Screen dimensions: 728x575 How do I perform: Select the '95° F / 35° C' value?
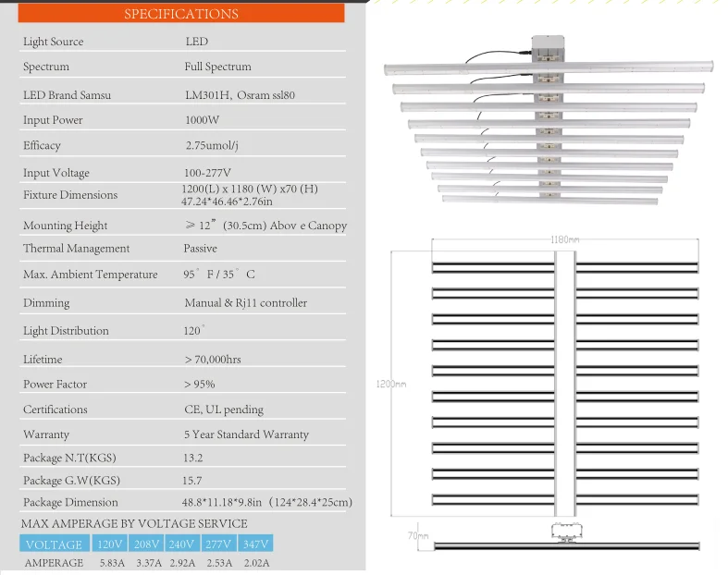click(218, 274)
